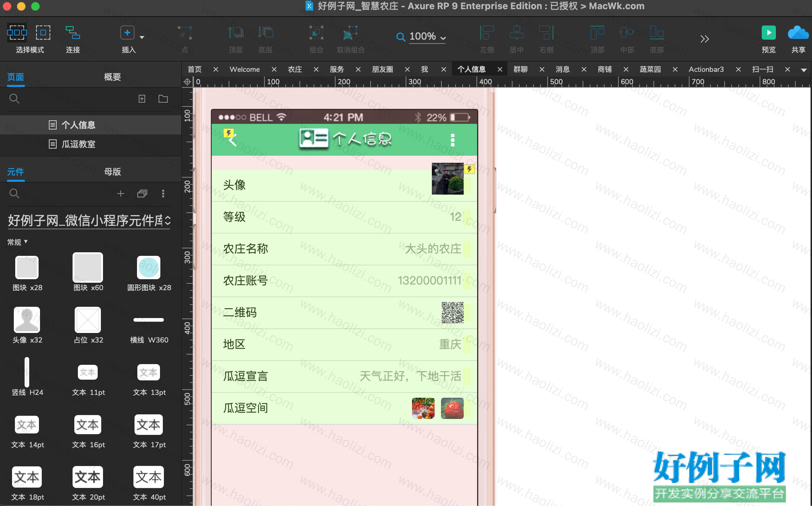Viewport: 812px width, 506px height.
Task: Click the add library plus icon
Action: [121, 194]
